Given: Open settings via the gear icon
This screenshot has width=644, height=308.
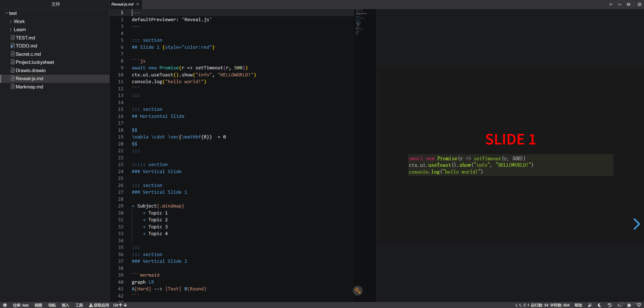Looking at the screenshot, I should (5, 305).
